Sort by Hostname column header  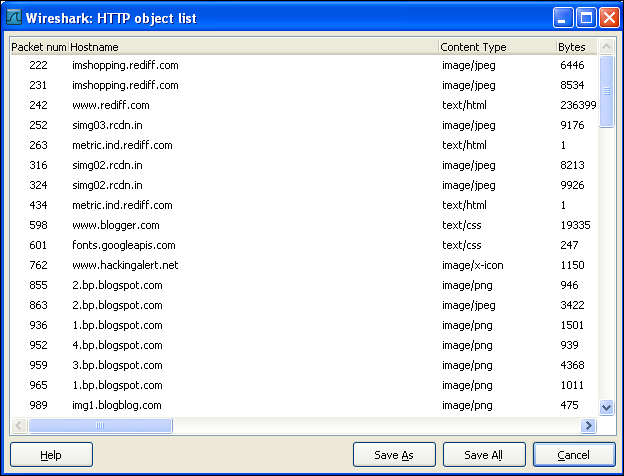click(254, 47)
